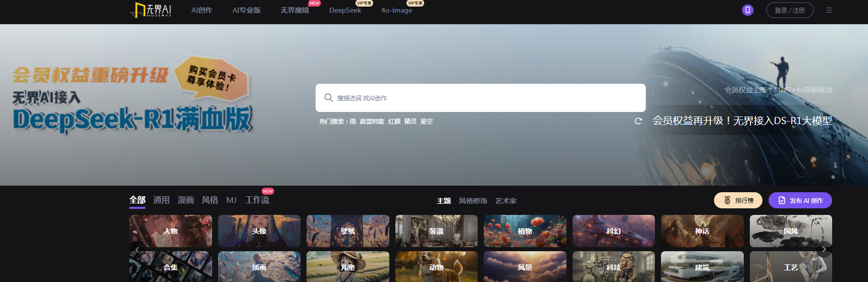Switch to the 风格修饰 filter
Viewport: 868px width, 282px height.
click(473, 201)
